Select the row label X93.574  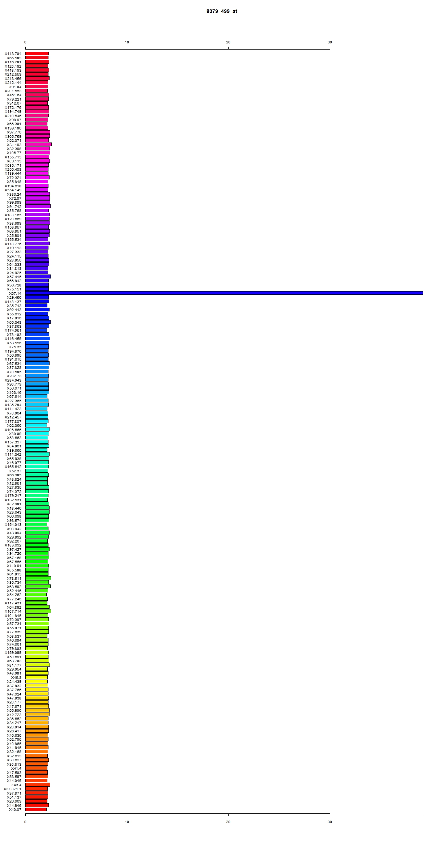click(14, 520)
